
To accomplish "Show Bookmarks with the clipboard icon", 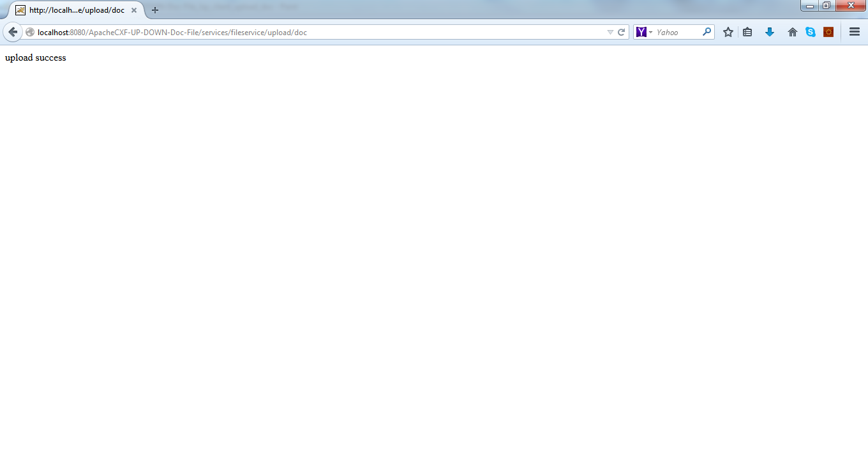I will [x=747, y=32].
